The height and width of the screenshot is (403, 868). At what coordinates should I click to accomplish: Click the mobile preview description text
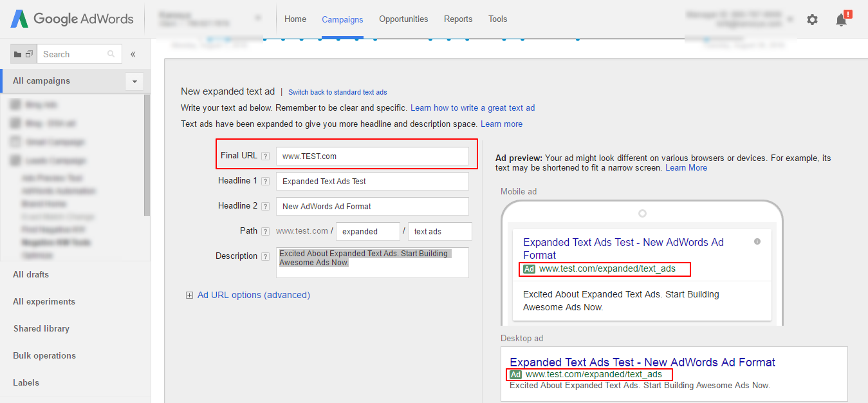[621, 301]
